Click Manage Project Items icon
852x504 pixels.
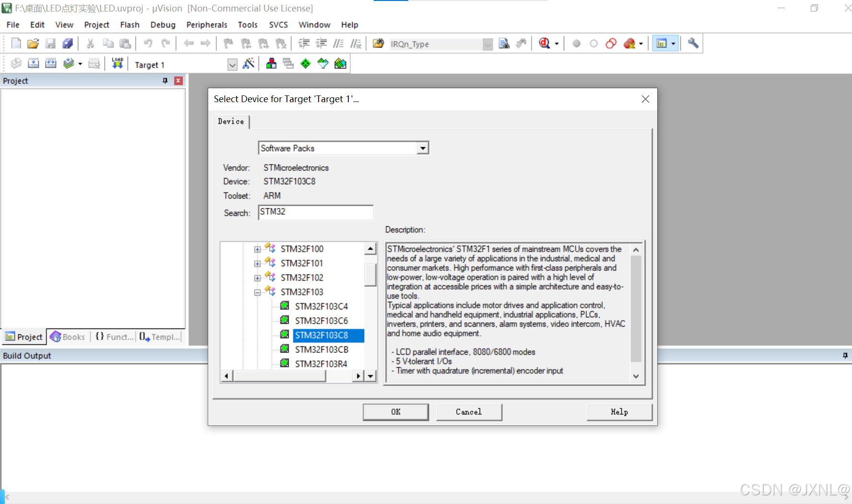tap(271, 63)
